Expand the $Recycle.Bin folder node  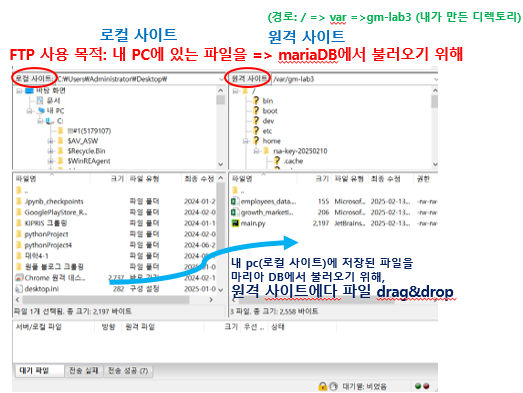(x=50, y=151)
